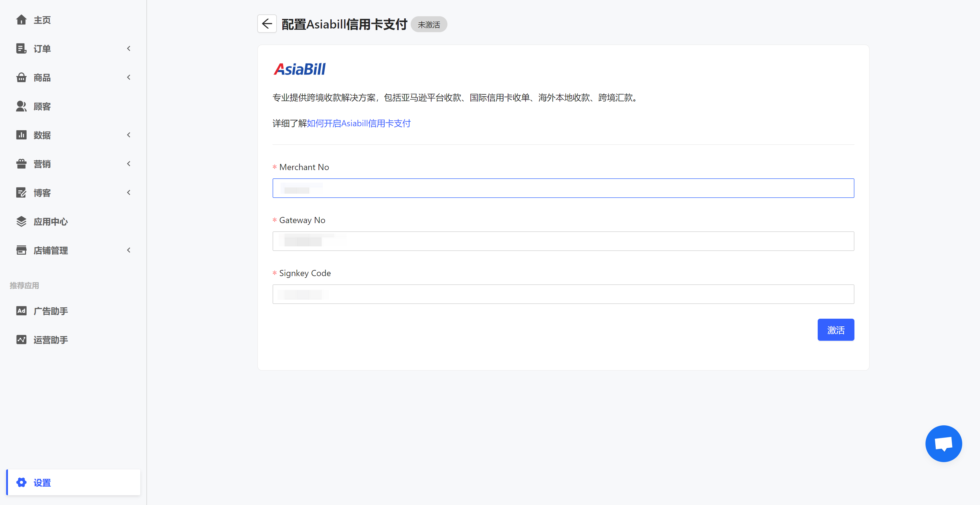Click the AsiaBill logo

(x=300, y=69)
